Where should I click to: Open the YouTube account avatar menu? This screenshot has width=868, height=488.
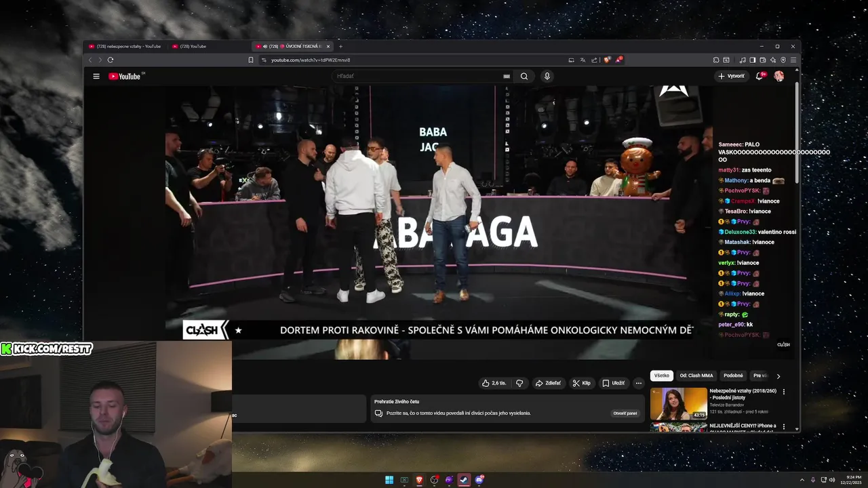point(779,76)
